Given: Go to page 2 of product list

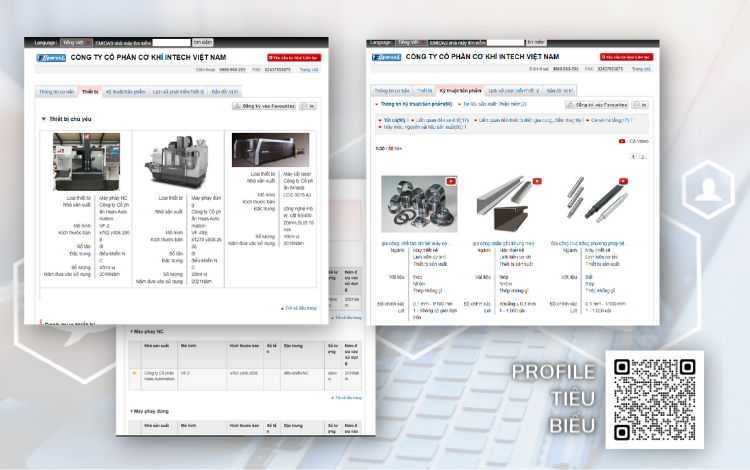Looking at the screenshot, I should (x=642, y=157).
